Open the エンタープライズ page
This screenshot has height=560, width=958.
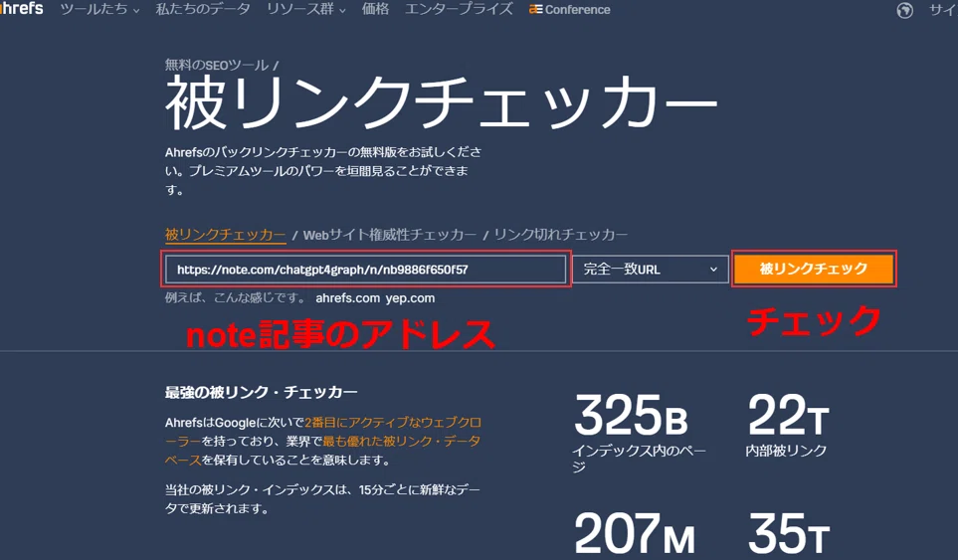[459, 9]
